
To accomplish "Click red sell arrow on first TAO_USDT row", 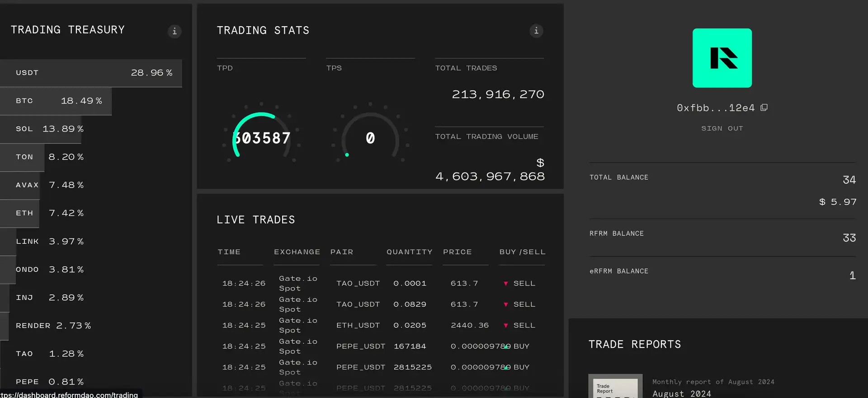I will click(505, 284).
